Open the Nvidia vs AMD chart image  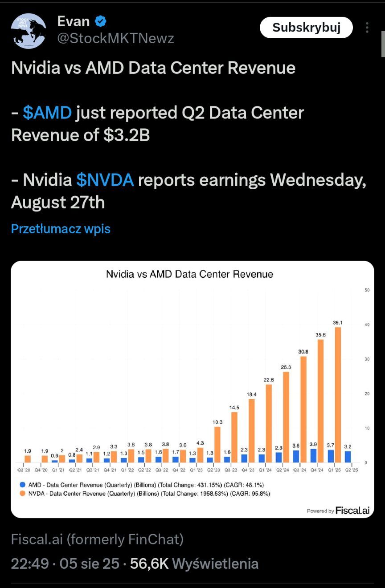click(x=192, y=389)
